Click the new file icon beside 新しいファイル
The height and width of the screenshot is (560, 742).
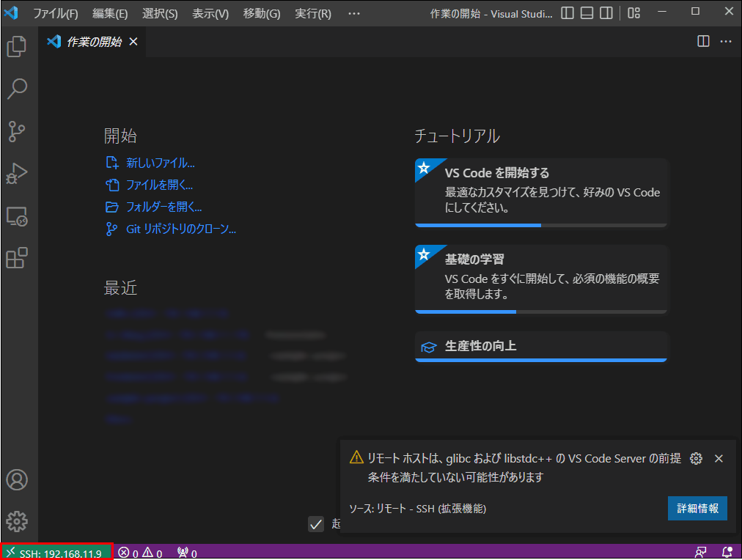(111, 163)
